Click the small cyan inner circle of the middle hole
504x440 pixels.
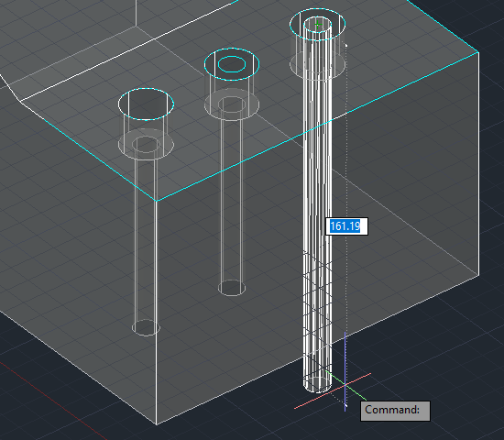pyautogui.click(x=232, y=63)
